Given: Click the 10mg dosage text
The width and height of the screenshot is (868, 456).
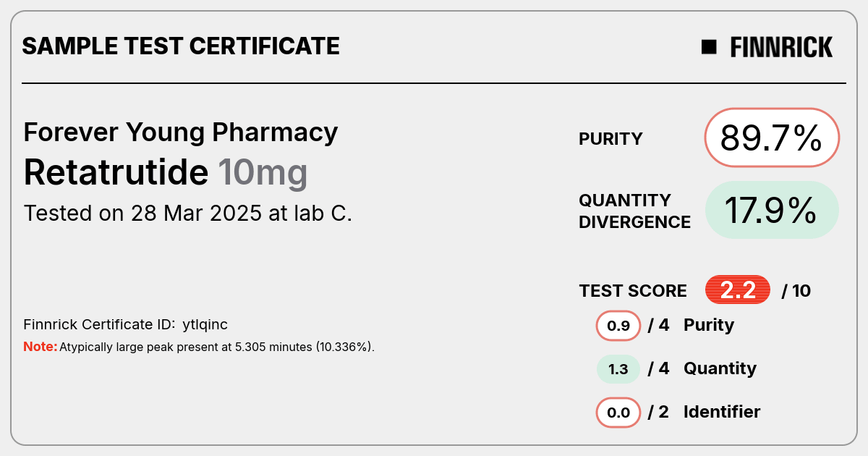Looking at the screenshot, I should coord(263,173).
